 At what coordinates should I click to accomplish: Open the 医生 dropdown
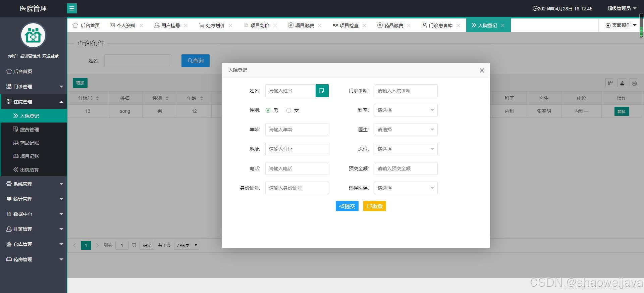point(406,130)
